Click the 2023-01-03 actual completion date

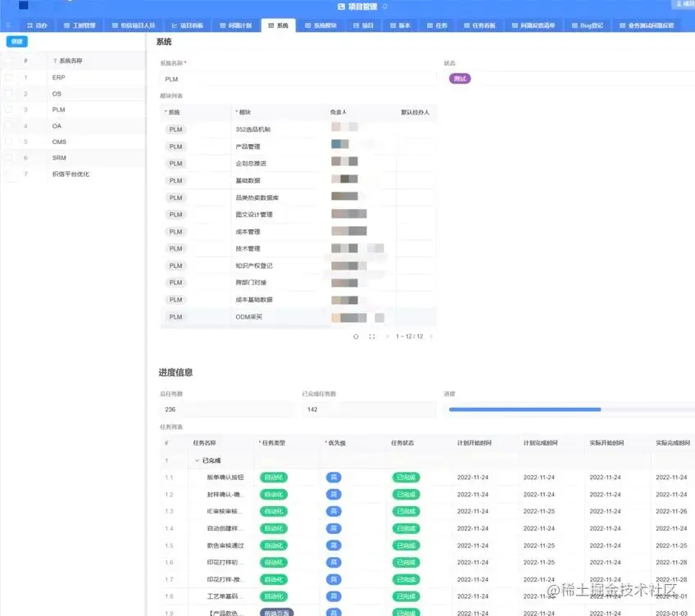point(671,613)
